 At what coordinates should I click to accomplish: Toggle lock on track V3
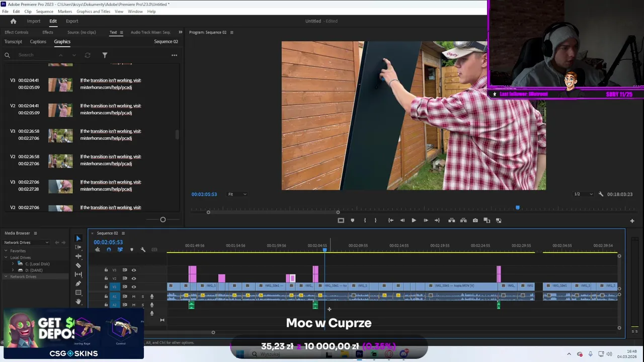click(x=106, y=270)
